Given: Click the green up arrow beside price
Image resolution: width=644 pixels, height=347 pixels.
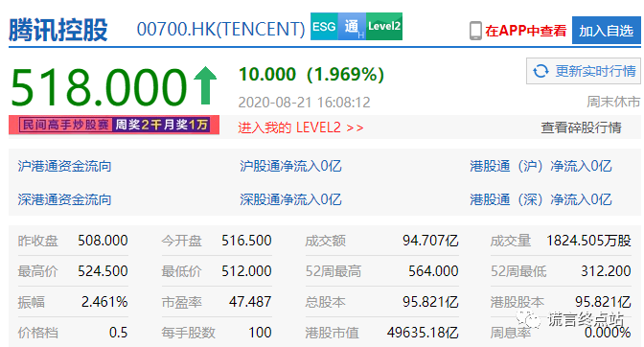Looking at the screenshot, I should 205,85.
